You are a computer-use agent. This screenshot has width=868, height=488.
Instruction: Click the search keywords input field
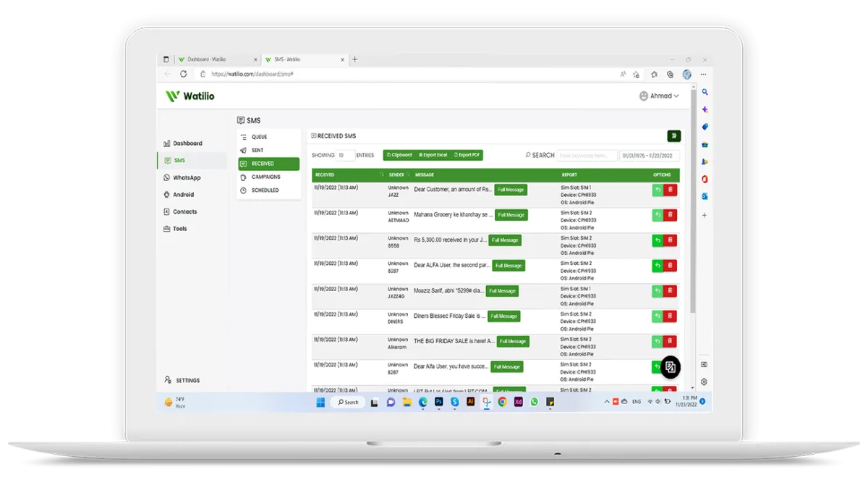pos(587,156)
